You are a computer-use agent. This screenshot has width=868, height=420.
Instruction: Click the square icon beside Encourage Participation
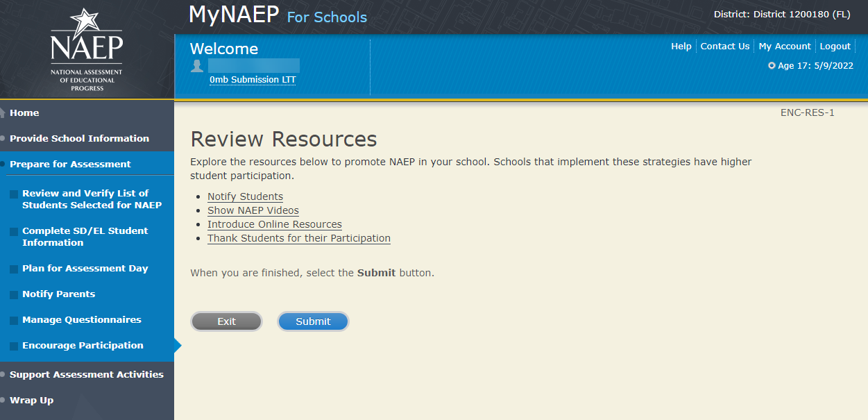[x=14, y=346]
